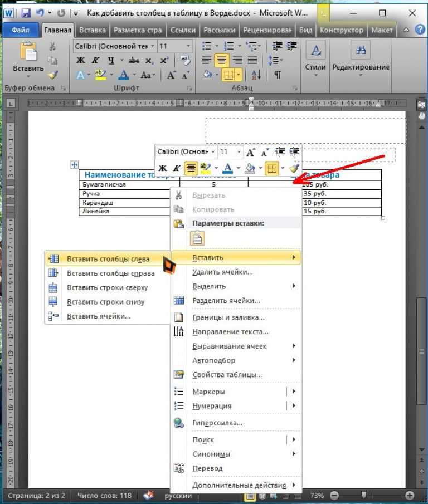Click the numbered list icon in Paragraph group
Image resolution: width=428 pixels, height=504 pixels.
point(229,46)
